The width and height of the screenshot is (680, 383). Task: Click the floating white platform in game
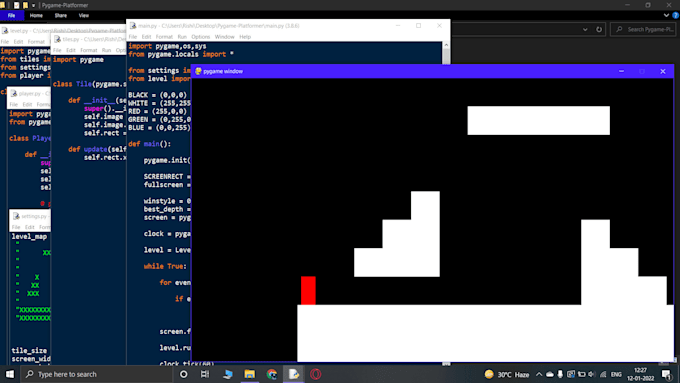539,121
